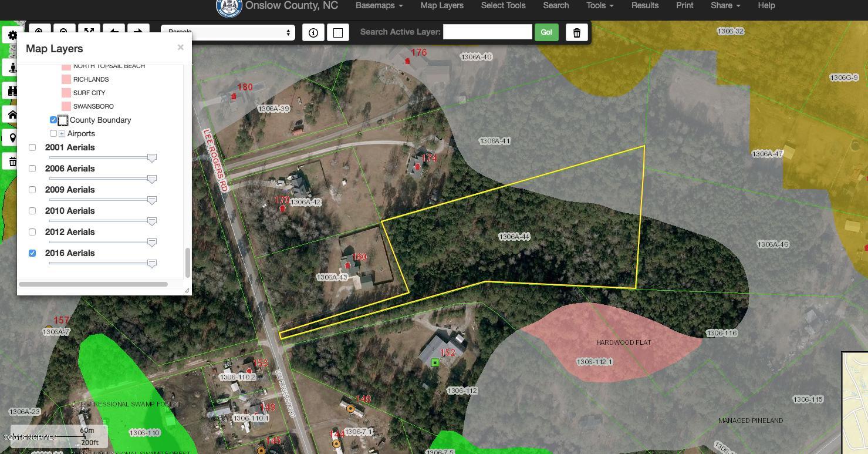Image resolution: width=868 pixels, height=454 pixels.
Task: Click the Onslow County, NC title link
Action: 292,5
